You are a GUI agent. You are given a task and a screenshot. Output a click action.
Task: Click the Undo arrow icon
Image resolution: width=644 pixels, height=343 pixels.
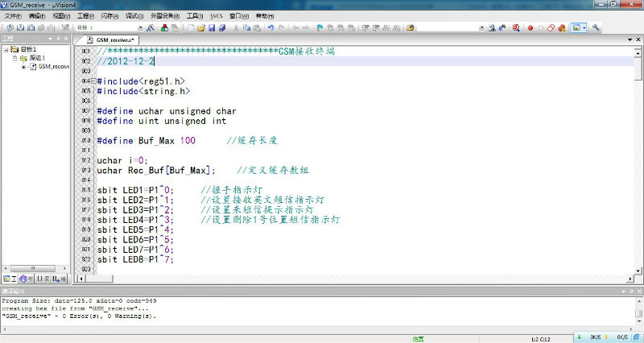tap(270, 27)
